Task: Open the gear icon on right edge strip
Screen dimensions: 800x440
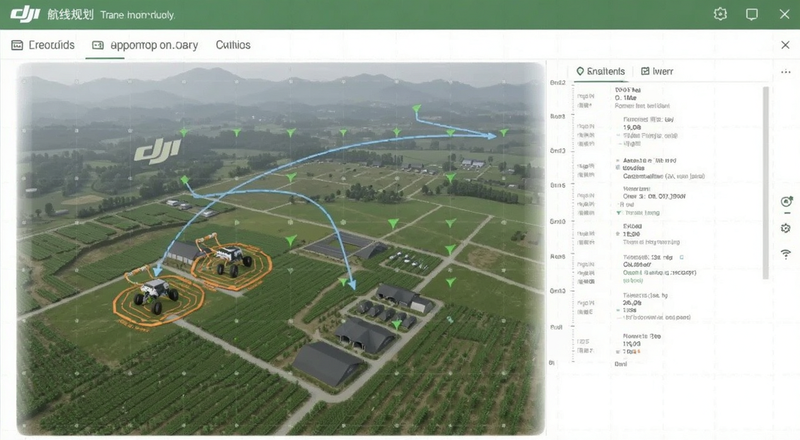Action: pos(786,228)
